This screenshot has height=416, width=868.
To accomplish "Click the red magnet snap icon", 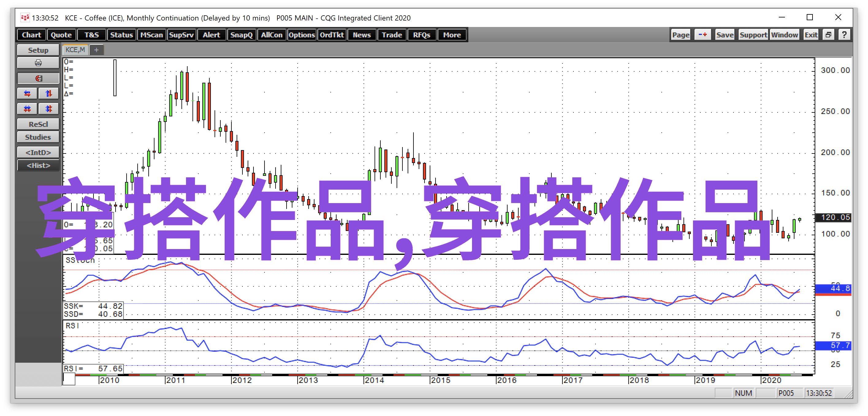I will [38, 78].
